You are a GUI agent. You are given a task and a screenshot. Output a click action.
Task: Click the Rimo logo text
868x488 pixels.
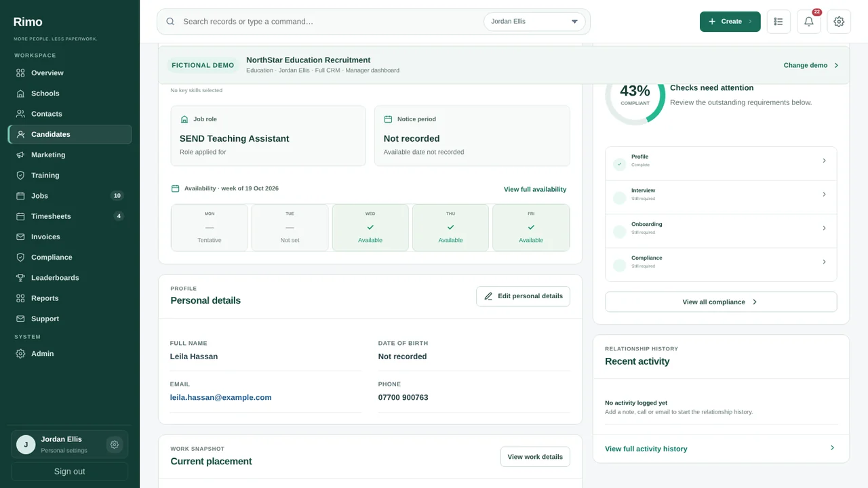[27, 22]
